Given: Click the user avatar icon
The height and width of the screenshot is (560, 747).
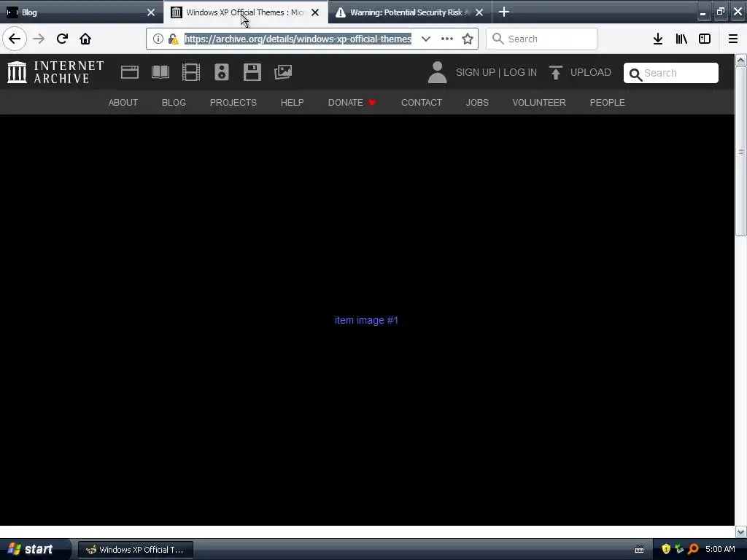Looking at the screenshot, I should (x=438, y=72).
